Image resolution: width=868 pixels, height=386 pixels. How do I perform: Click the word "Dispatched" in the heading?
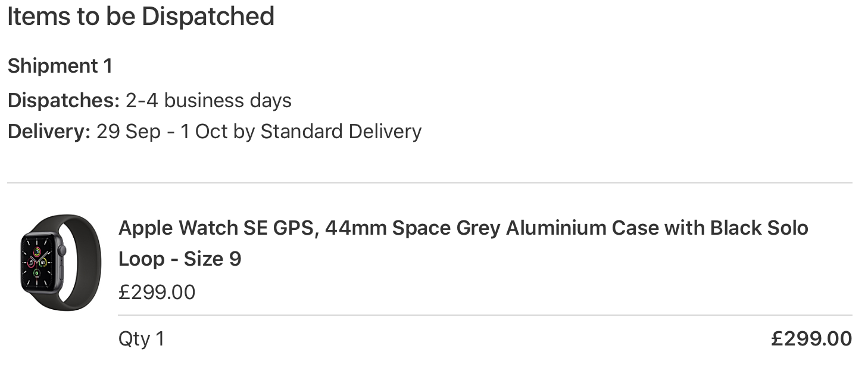pyautogui.click(x=208, y=16)
